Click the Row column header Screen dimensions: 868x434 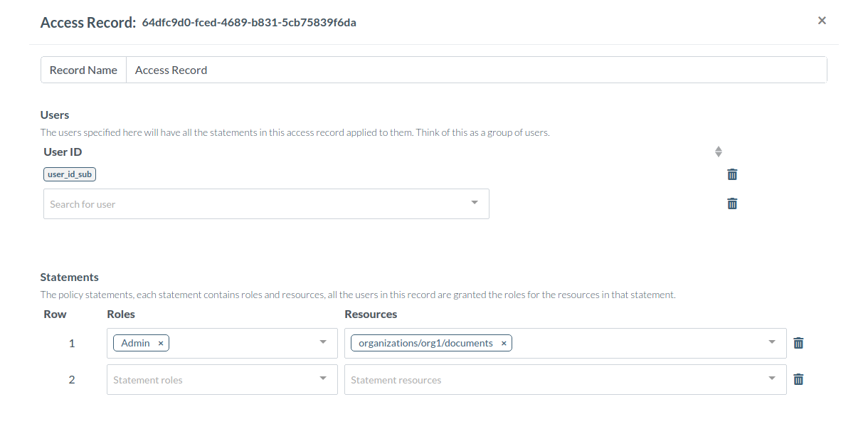tap(55, 314)
